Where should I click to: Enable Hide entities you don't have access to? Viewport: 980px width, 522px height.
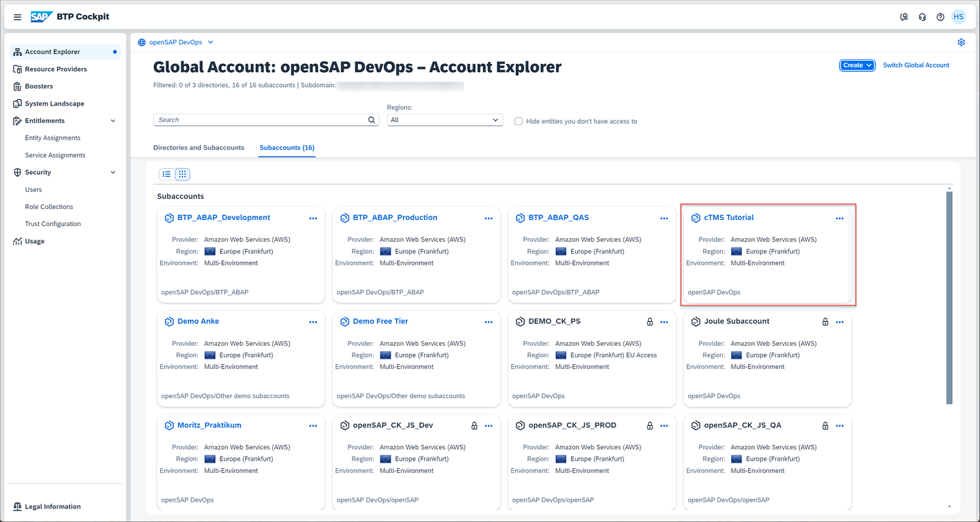pyautogui.click(x=519, y=121)
